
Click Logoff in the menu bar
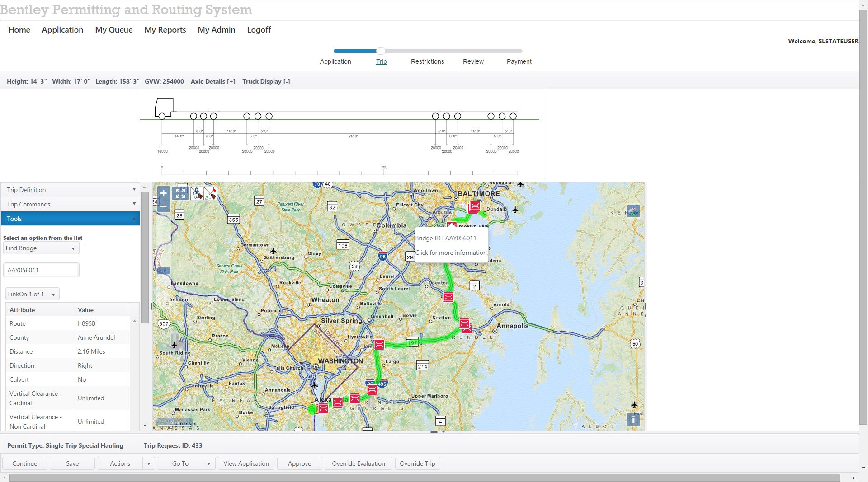pyautogui.click(x=259, y=30)
